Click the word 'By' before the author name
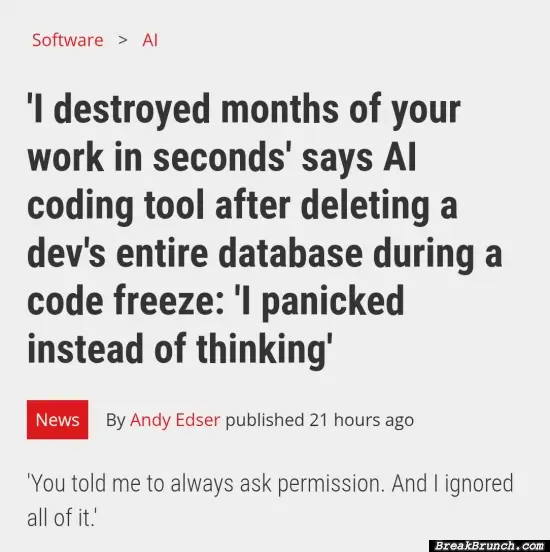 tap(115, 420)
